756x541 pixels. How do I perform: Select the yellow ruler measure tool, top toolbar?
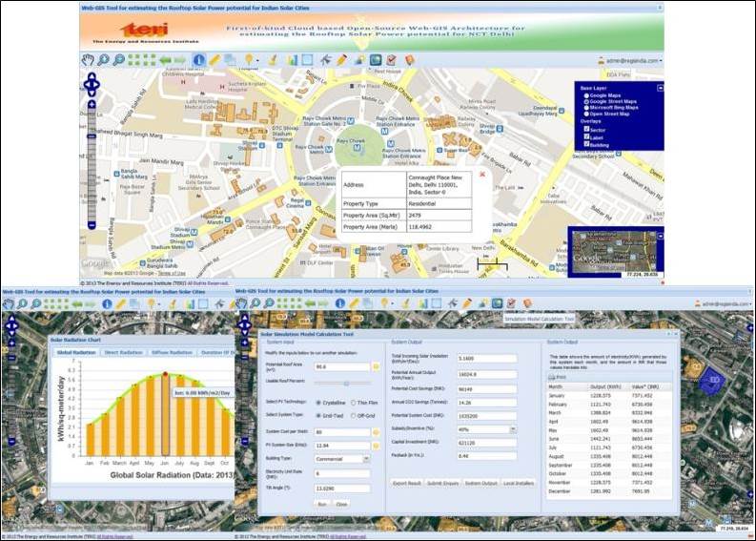pyautogui.click(x=215, y=60)
